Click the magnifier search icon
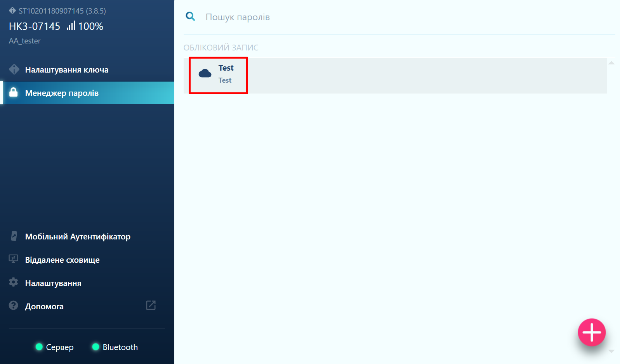This screenshot has width=620, height=364. pyautogui.click(x=190, y=16)
